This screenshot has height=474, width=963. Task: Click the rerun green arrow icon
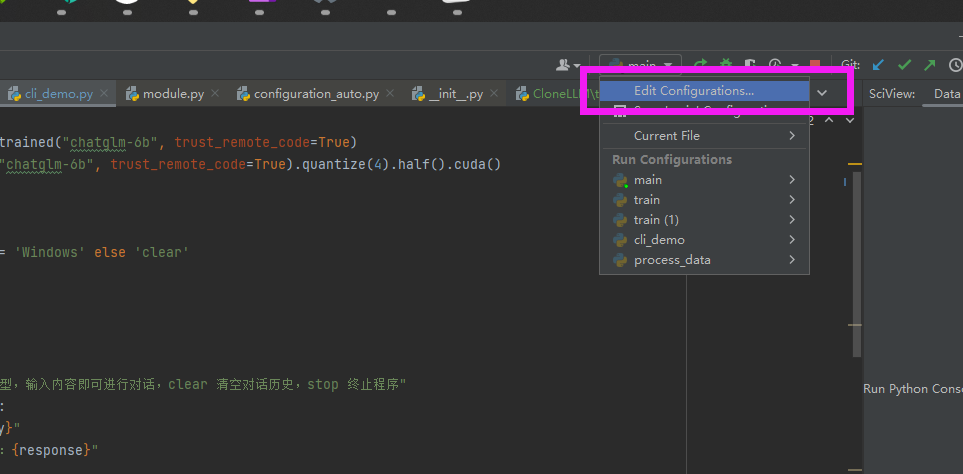700,64
